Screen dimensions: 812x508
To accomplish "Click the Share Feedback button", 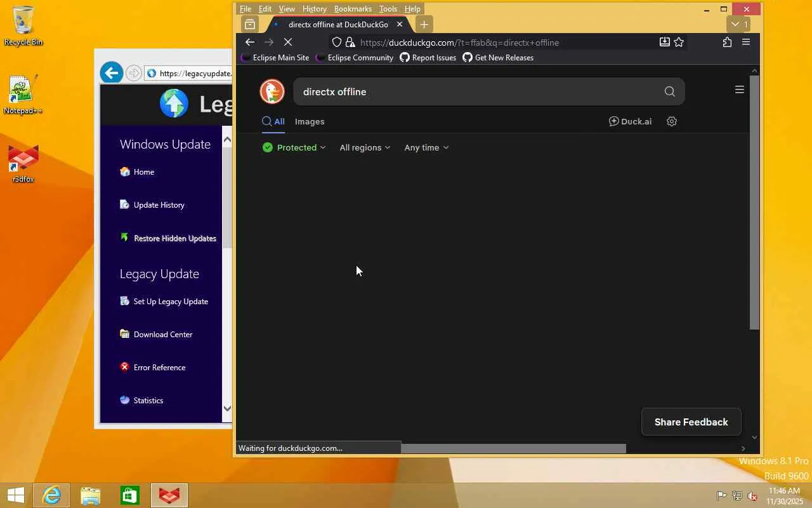I will pyautogui.click(x=691, y=422).
